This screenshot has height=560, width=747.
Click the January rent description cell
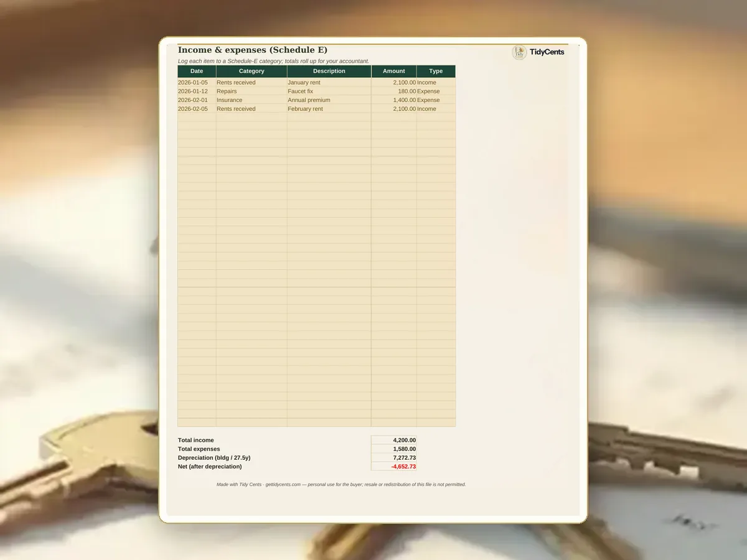coord(329,83)
